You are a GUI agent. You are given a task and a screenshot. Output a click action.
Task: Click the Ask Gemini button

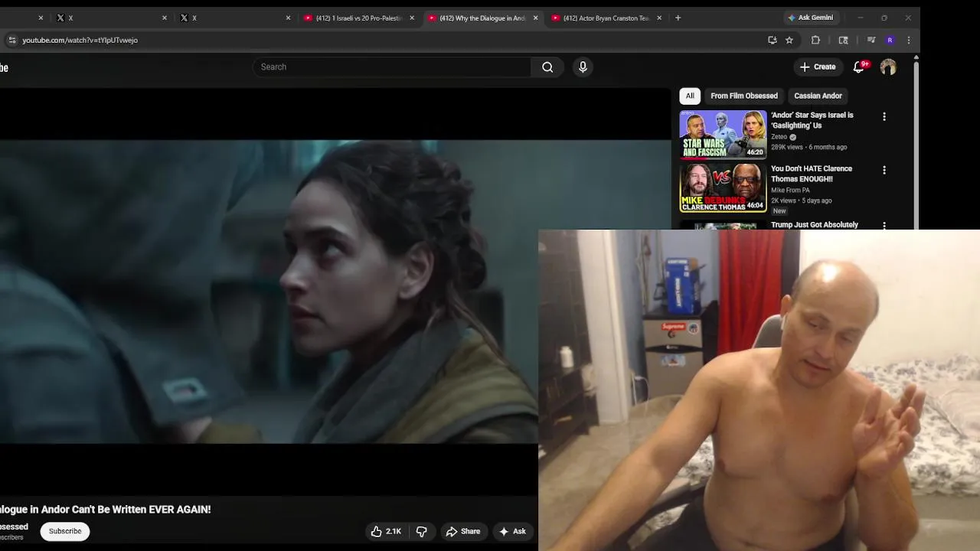811,18
